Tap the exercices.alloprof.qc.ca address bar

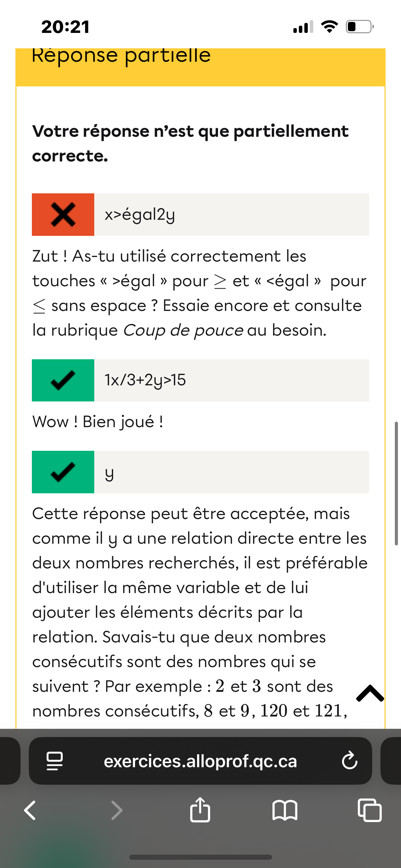pos(200,761)
